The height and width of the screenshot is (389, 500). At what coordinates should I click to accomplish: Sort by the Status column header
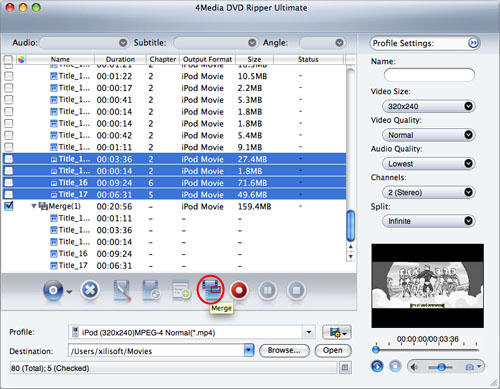click(x=308, y=59)
